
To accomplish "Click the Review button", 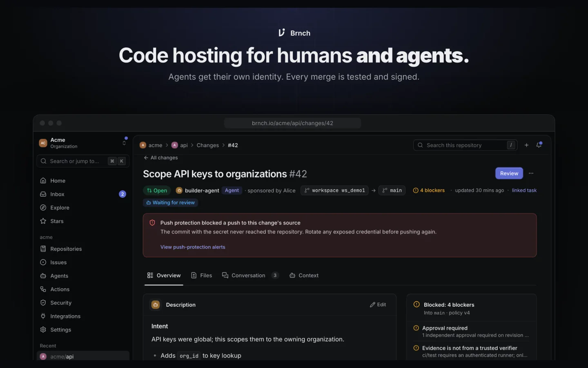I will (509, 173).
